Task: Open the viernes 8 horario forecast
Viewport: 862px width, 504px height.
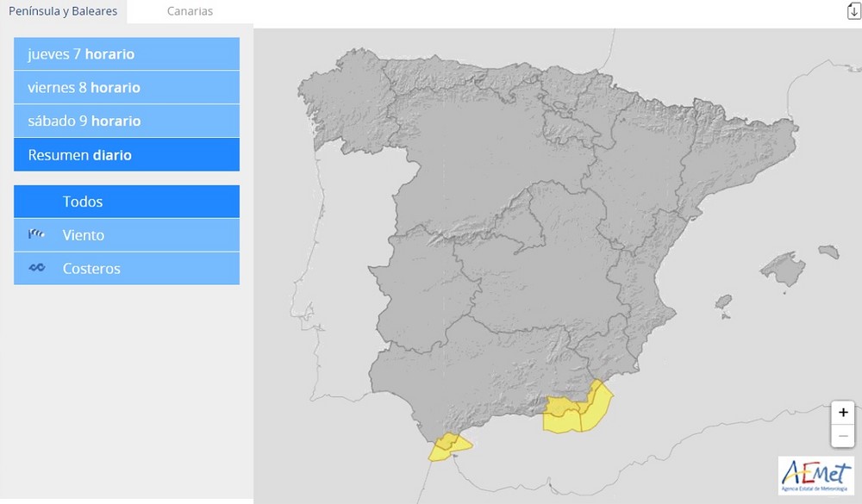Action: (126, 87)
